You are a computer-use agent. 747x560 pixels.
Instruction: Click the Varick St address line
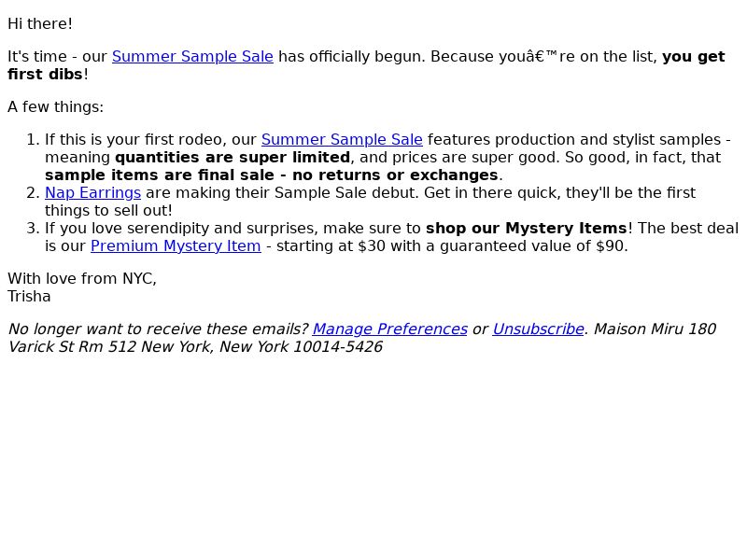click(x=195, y=346)
